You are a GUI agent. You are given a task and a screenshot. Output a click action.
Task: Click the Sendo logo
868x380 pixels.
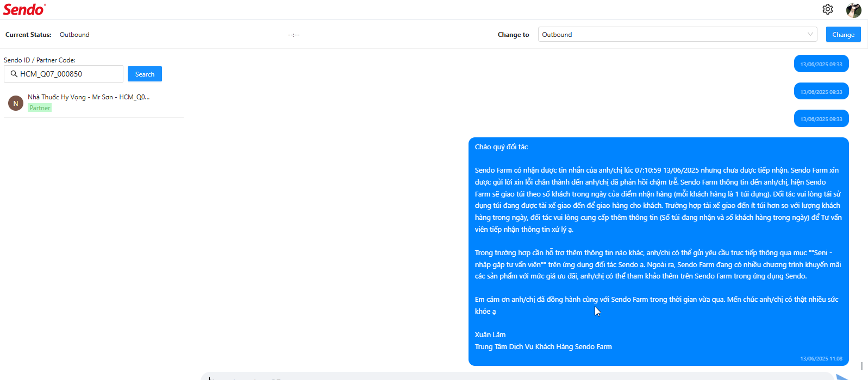coord(24,10)
